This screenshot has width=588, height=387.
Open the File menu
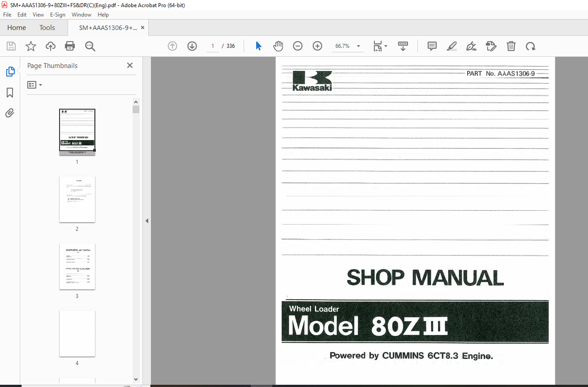tap(7, 15)
